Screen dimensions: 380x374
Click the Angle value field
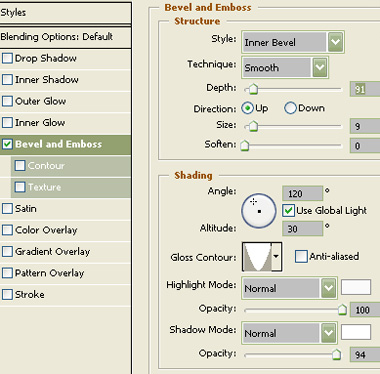pos(302,193)
